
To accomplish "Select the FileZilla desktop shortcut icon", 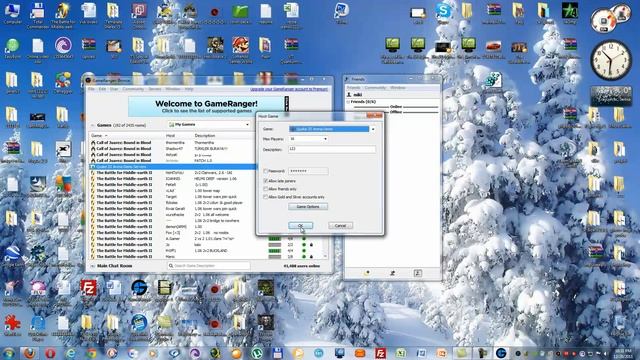I will [88, 291].
